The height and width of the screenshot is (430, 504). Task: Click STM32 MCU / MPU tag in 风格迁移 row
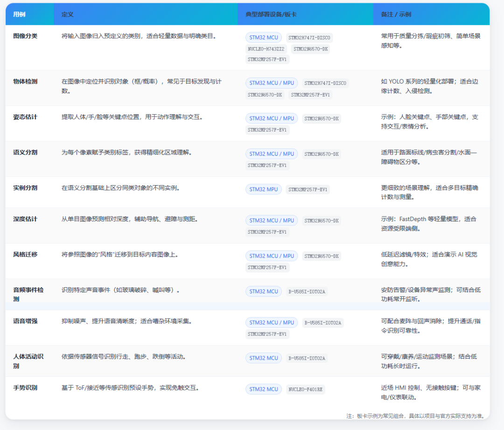[272, 256]
